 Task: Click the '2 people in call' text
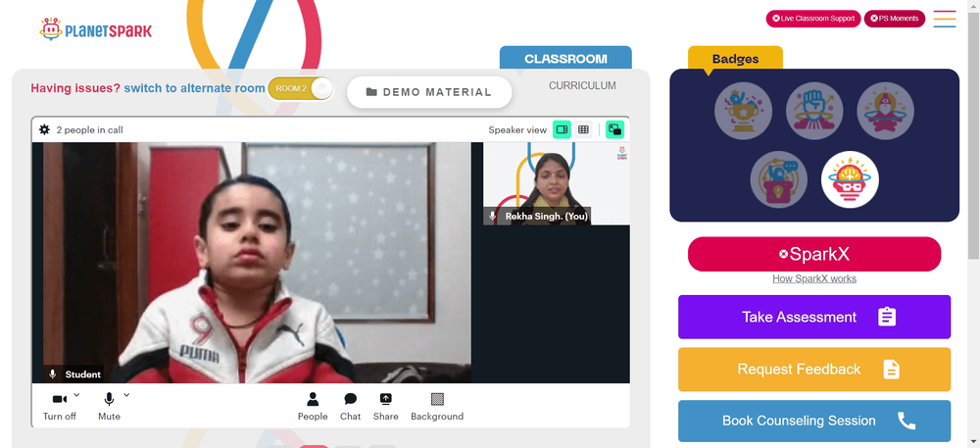(x=89, y=130)
